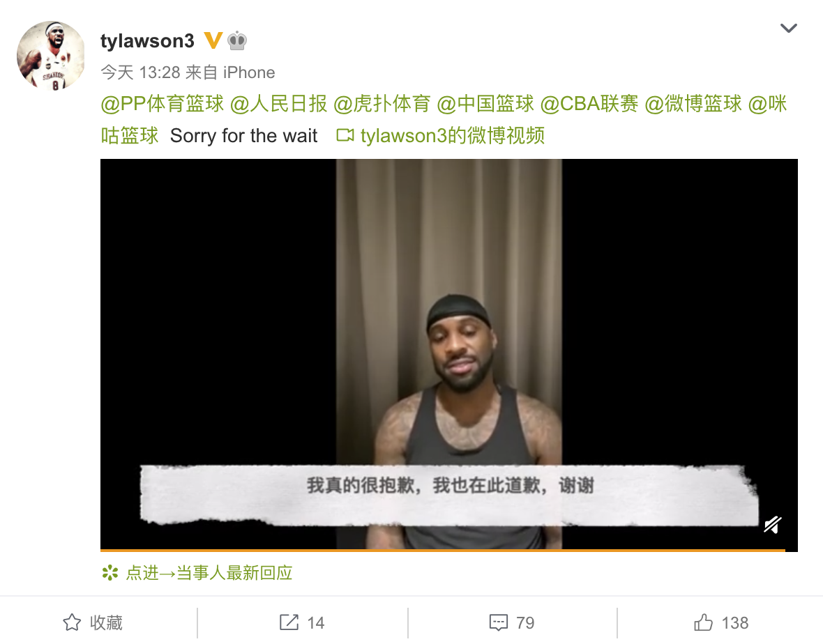Open the @人民日报 mention link
The height and width of the screenshot is (644, 823).
point(279,104)
